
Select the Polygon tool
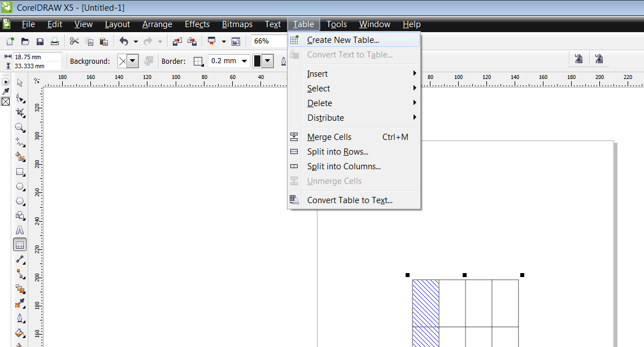point(20,201)
